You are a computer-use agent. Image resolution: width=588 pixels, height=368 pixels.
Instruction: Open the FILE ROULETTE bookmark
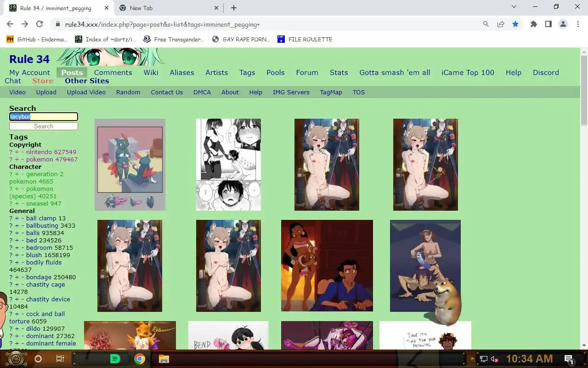[305, 39]
